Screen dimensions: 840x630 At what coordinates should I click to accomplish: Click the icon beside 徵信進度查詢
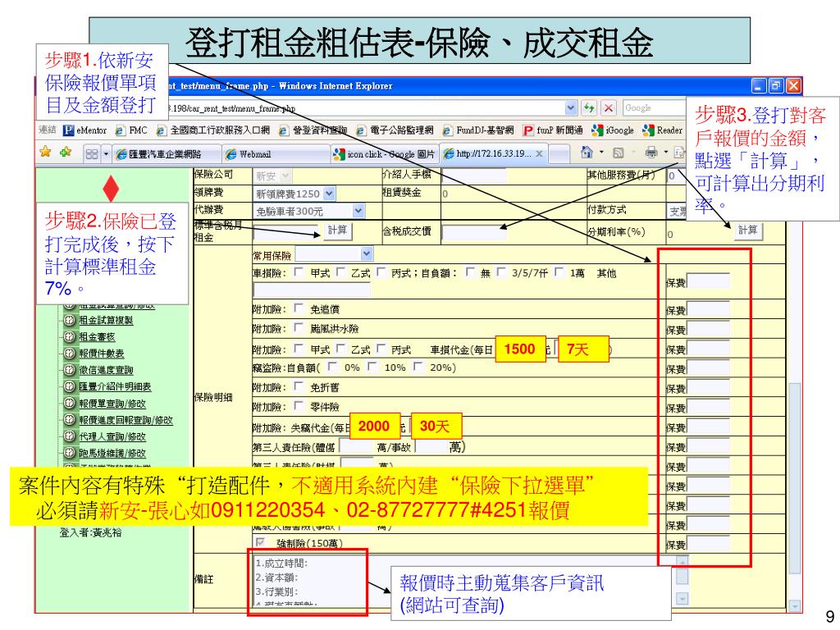point(69,370)
